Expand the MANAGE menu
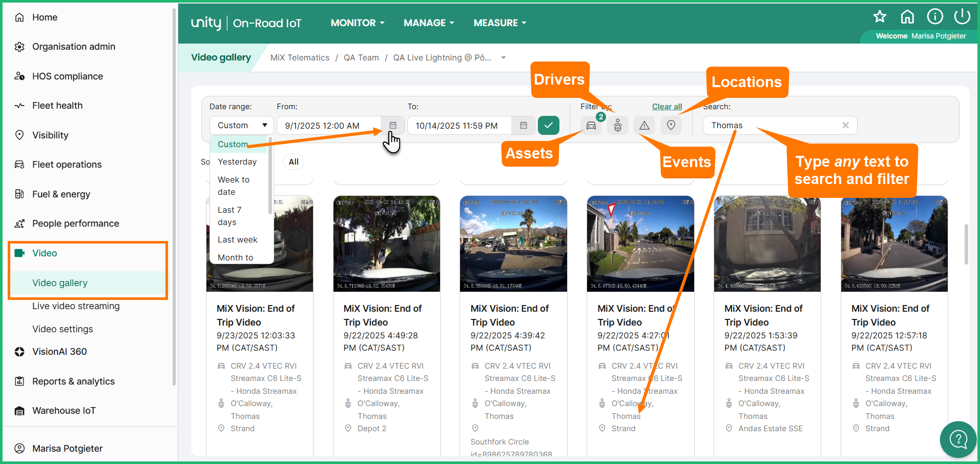The image size is (980, 464). (x=429, y=23)
